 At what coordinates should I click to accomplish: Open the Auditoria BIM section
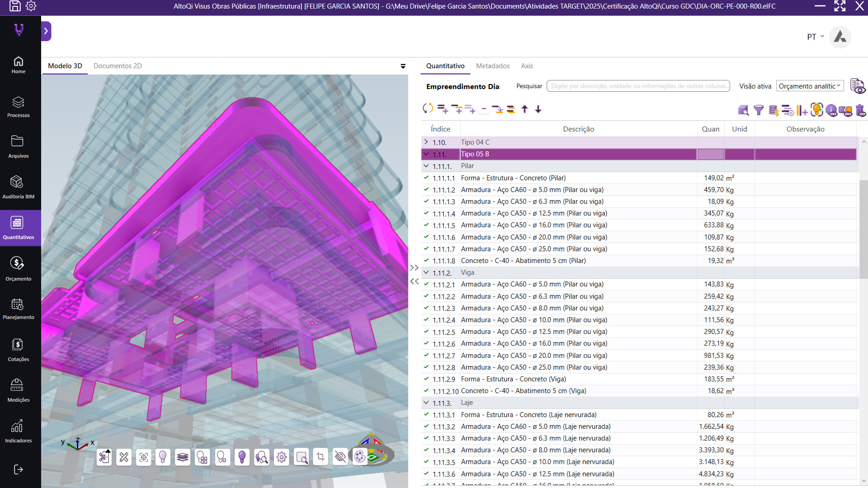(18, 188)
